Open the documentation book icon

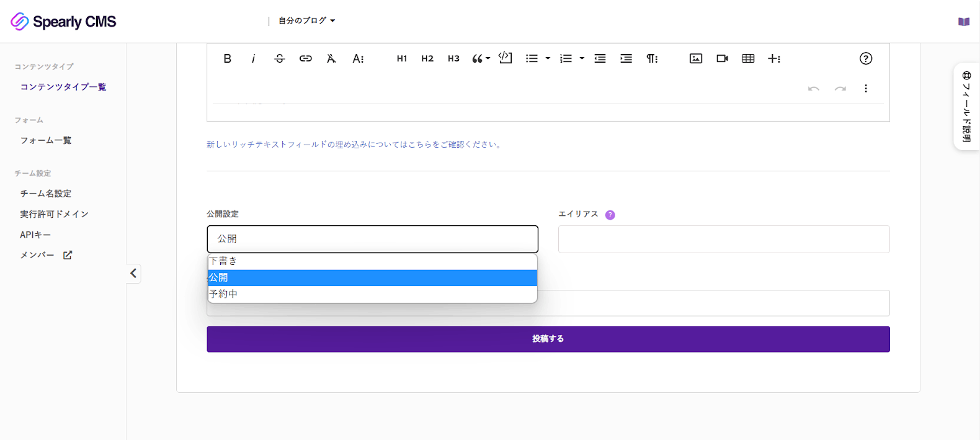point(964,22)
